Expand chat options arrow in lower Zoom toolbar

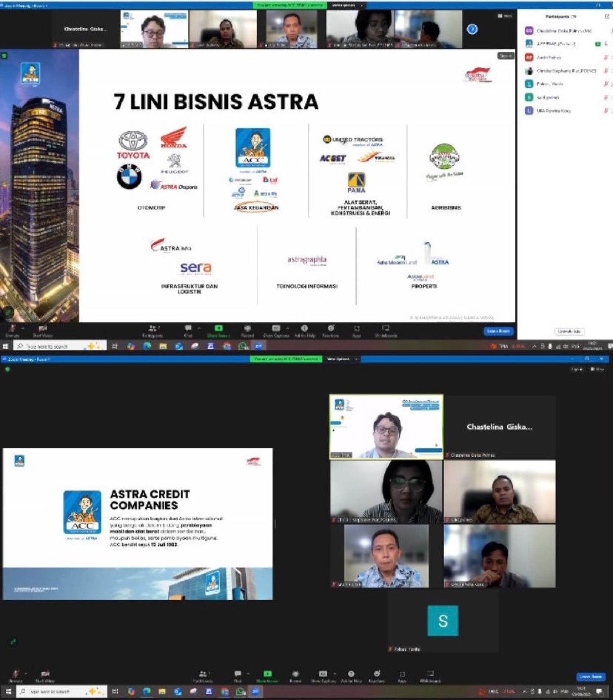tap(248, 673)
